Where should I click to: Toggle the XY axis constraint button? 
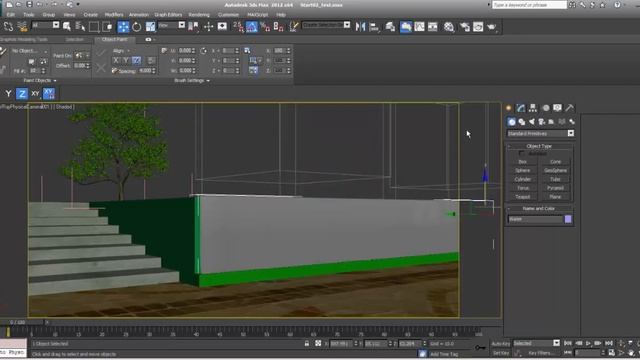[35, 94]
